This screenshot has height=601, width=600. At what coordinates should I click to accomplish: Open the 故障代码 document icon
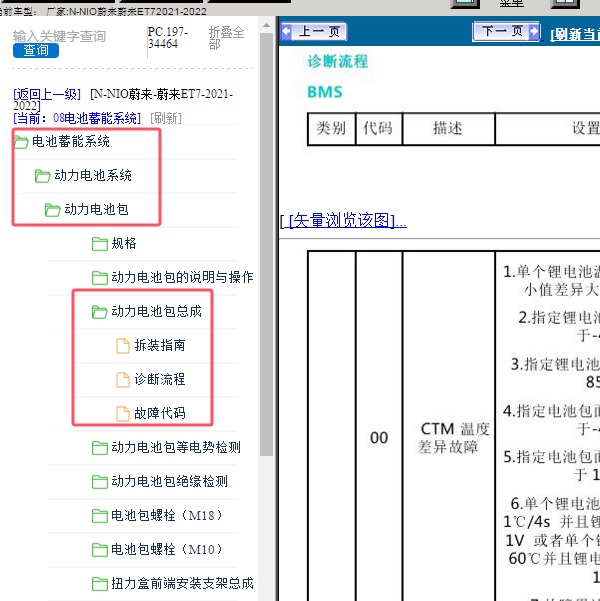click(123, 414)
